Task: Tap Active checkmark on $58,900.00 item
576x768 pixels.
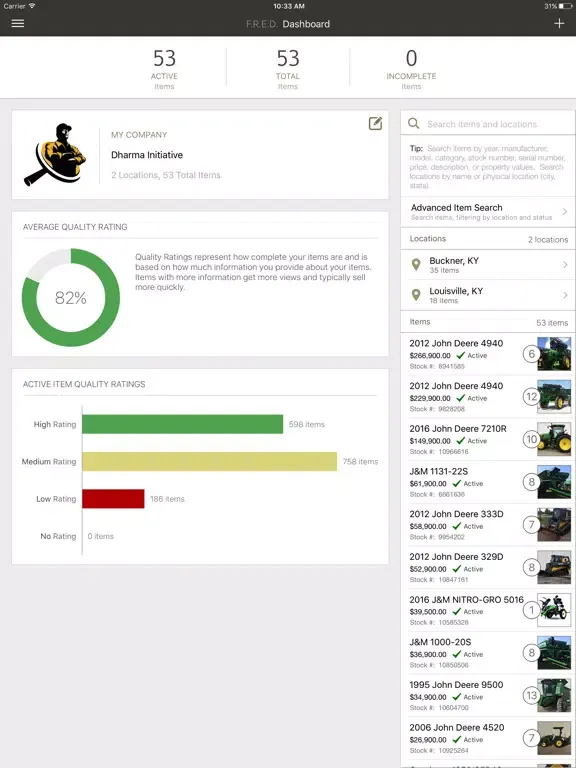Action: coord(456,526)
